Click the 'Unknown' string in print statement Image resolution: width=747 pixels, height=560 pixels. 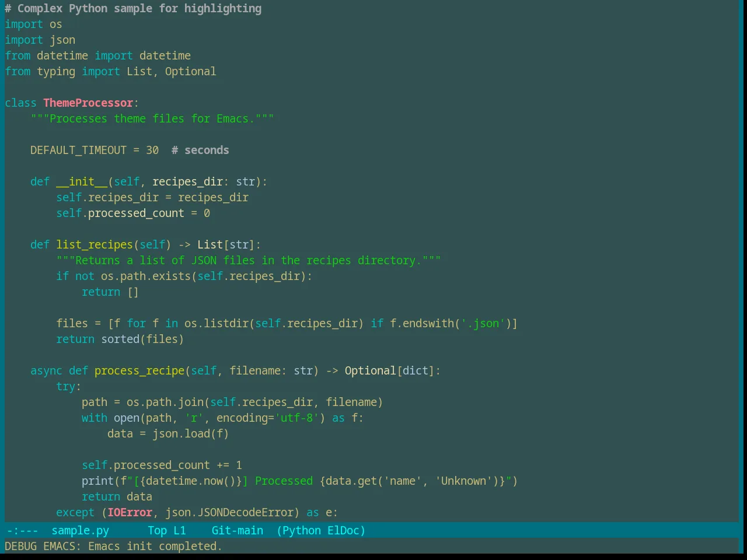(x=463, y=481)
